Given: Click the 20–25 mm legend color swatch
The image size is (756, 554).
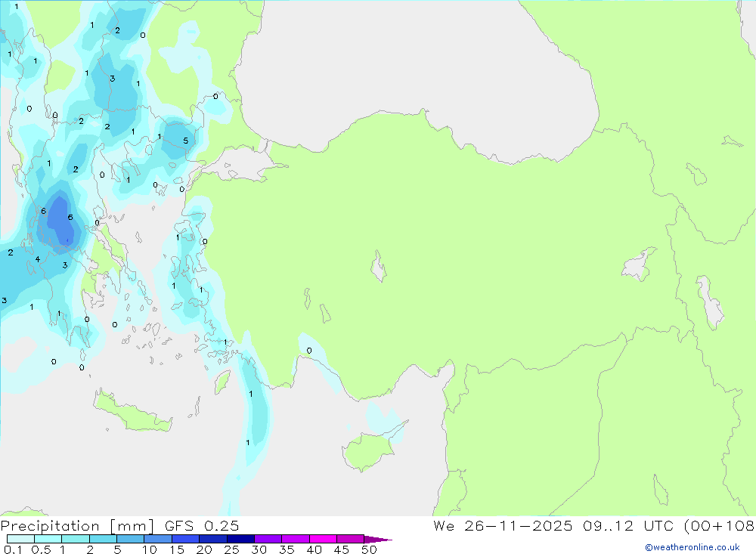Looking at the screenshot, I should [213, 539].
